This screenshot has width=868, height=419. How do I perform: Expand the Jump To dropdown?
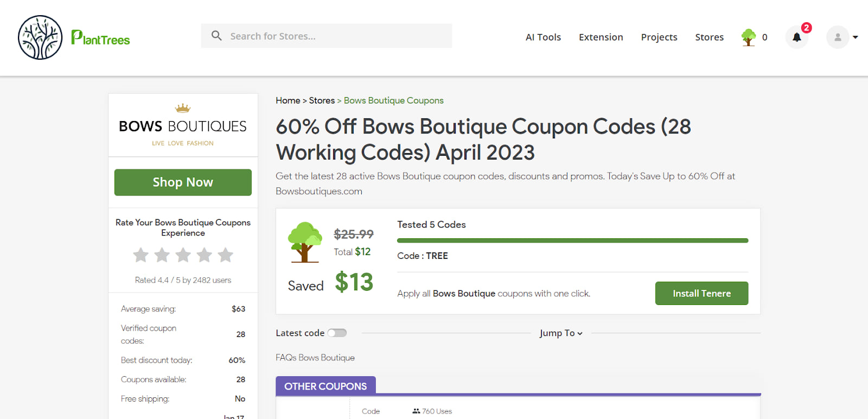[x=561, y=333]
